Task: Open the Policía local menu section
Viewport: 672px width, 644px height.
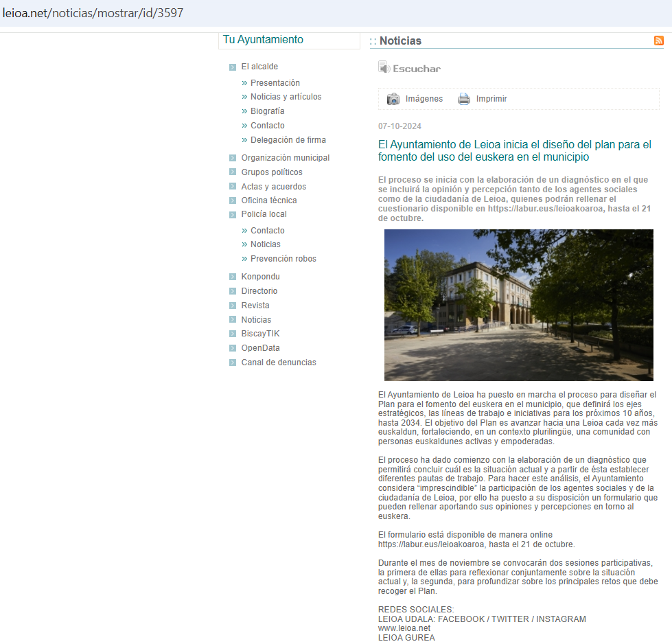Action: point(264,214)
